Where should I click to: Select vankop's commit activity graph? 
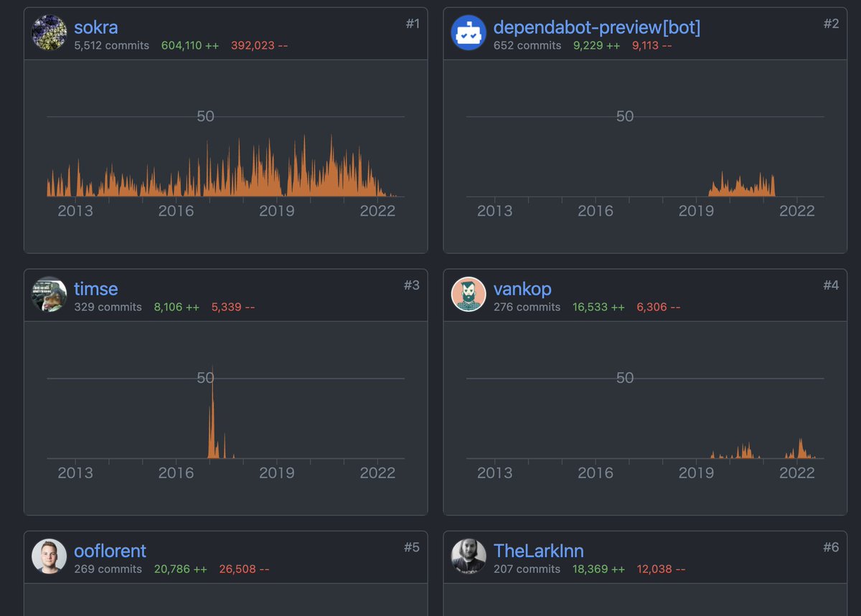[763, 450]
